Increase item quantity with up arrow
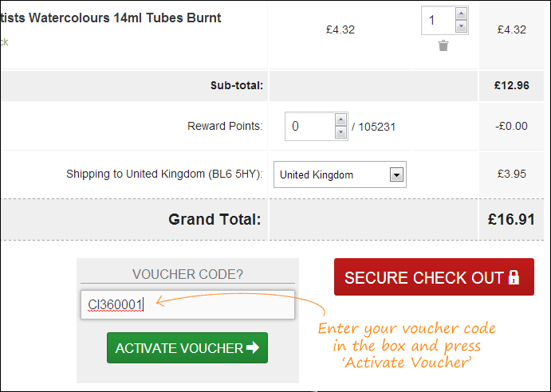 (461, 14)
